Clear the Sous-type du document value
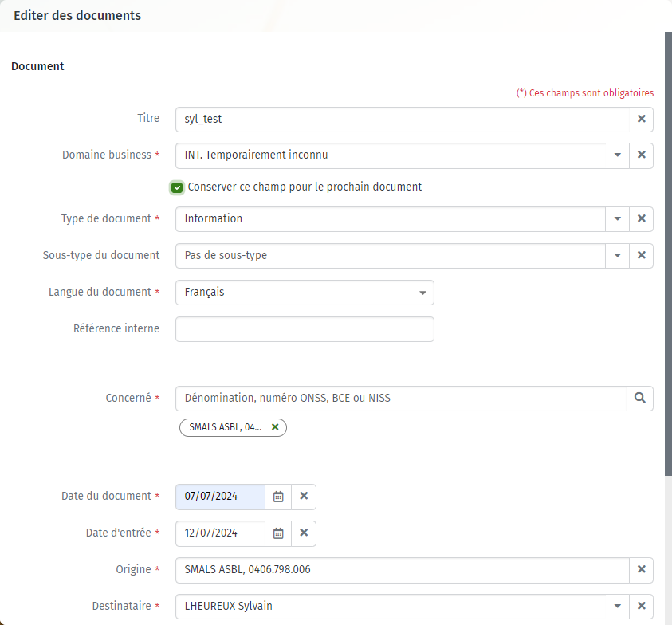This screenshot has height=625, width=672. click(641, 255)
